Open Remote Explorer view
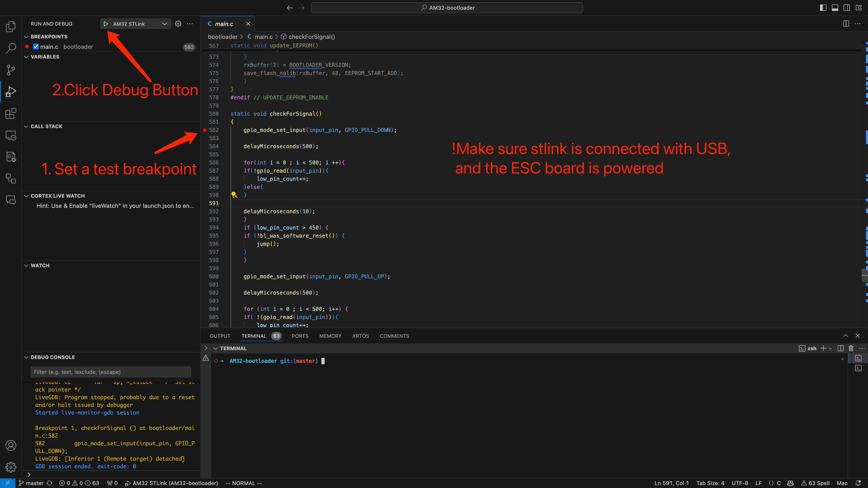The height and width of the screenshot is (488, 868). (x=11, y=135)
